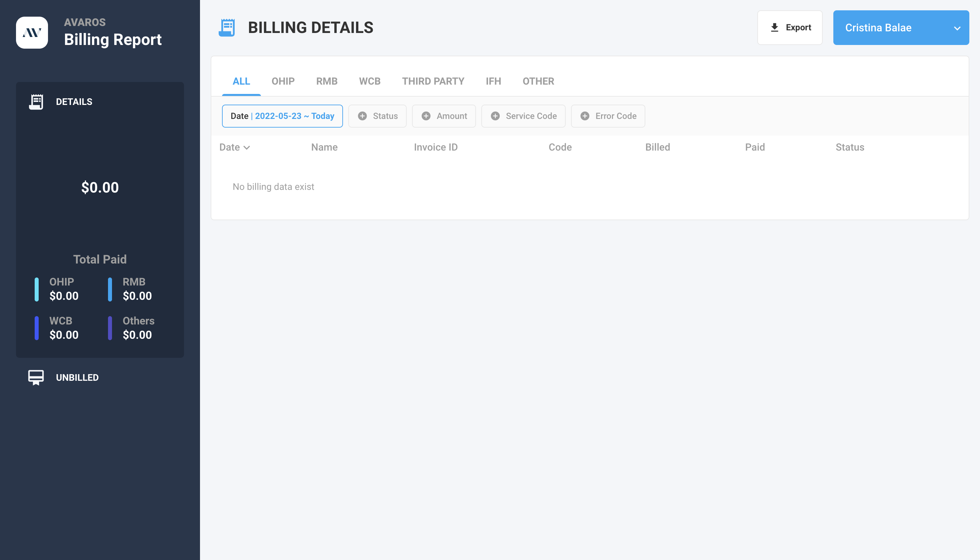Click the plus icon on Amount filter

coord(427,116)
